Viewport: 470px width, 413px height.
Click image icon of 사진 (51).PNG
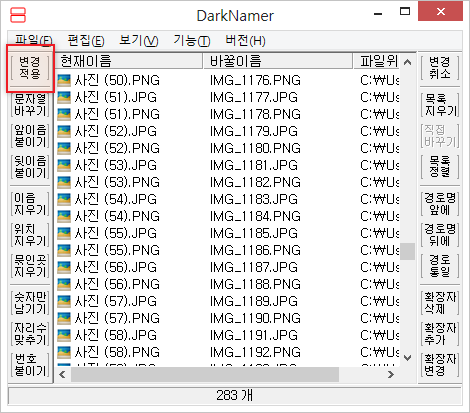click(x=64, y=114)
